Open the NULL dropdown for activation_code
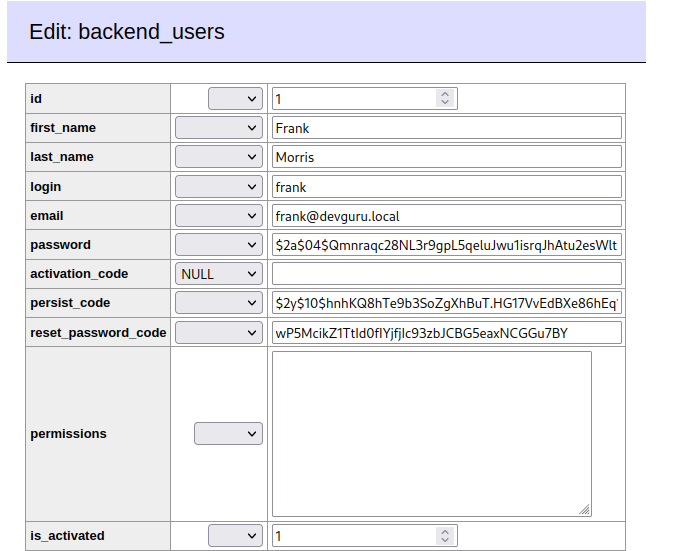 pos(218,273)
